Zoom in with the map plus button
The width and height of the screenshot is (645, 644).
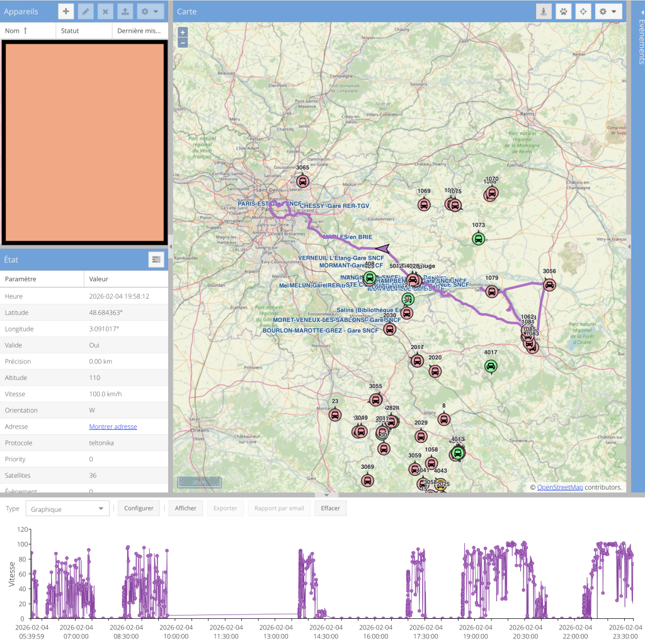182,32
